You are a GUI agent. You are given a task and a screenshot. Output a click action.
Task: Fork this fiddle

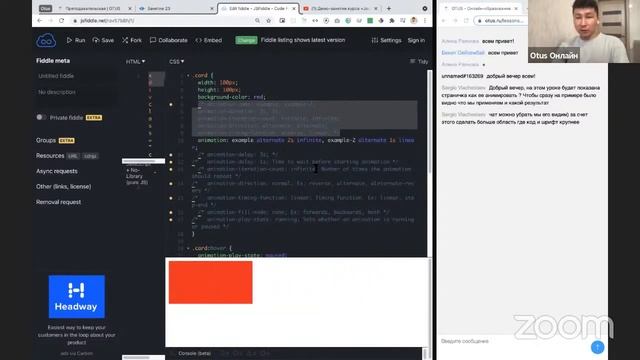[x=132, y=40]
